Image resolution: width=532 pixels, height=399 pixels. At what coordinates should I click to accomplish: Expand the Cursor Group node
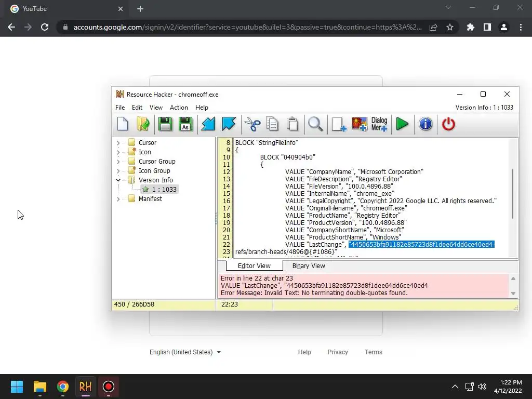pyautogui.click(x=118, y=162)
